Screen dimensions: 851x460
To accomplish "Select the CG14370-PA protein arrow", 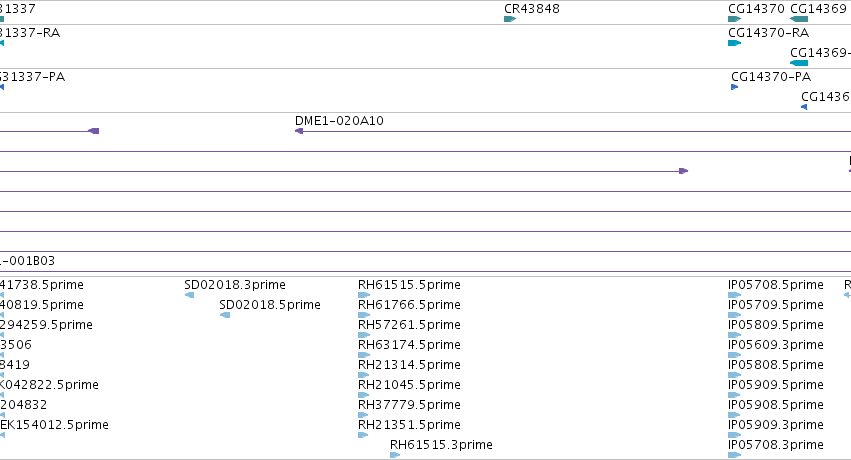I will coord(735,87).
